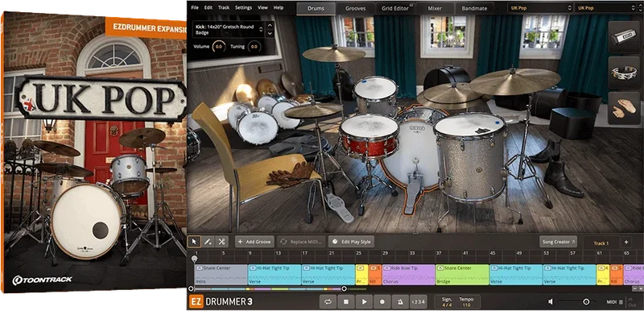Viewport: 644px width, 311px height.
Task: Toggle loop playback on or off
Action: [328, 302]
